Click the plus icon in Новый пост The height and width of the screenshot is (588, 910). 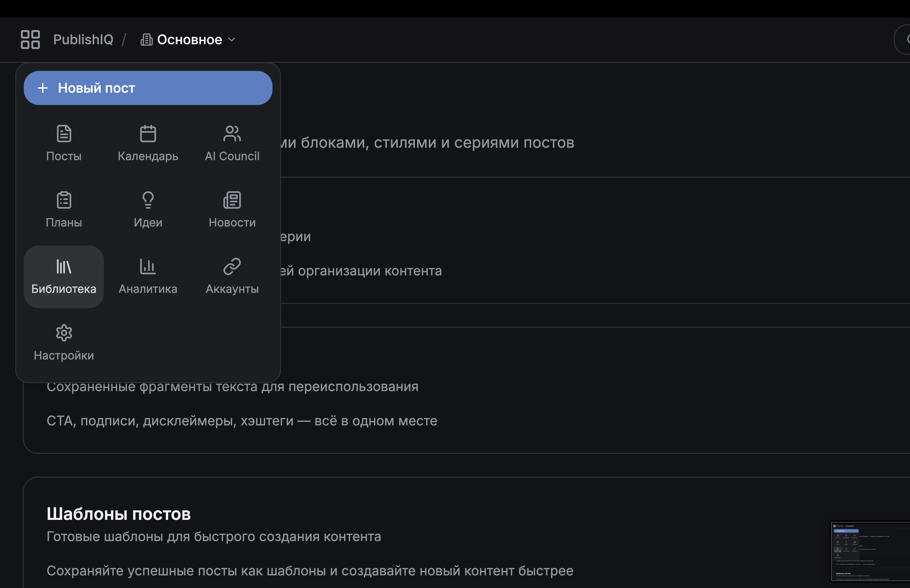pos(43,88)
